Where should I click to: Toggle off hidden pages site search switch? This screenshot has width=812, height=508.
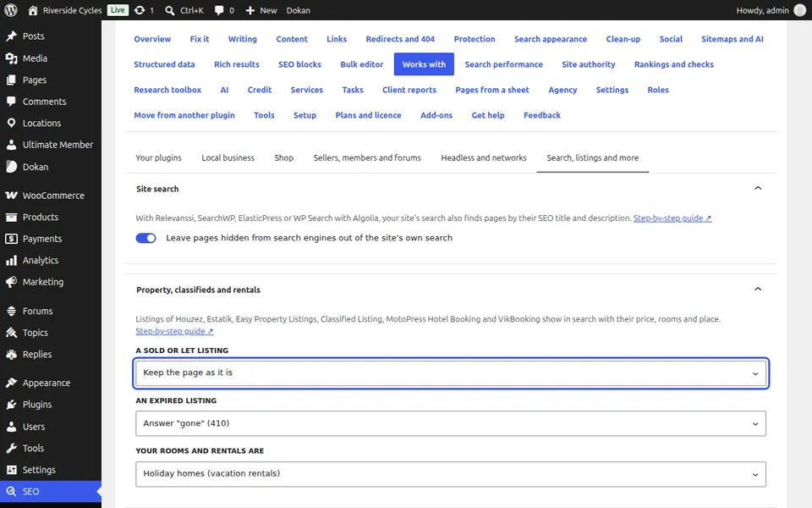pyautogui.click(x=145, y=238)
